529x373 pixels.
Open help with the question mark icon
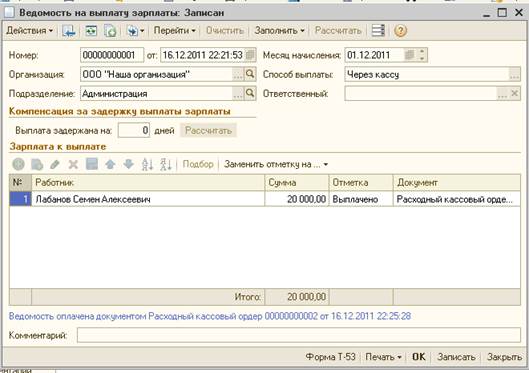click(x=400, y=31)
